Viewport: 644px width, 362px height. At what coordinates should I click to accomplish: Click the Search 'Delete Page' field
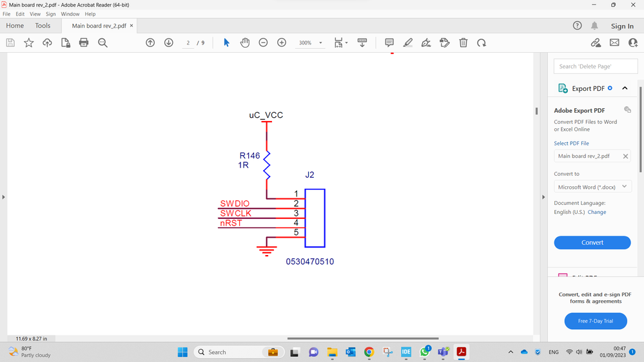pos(596,66)
